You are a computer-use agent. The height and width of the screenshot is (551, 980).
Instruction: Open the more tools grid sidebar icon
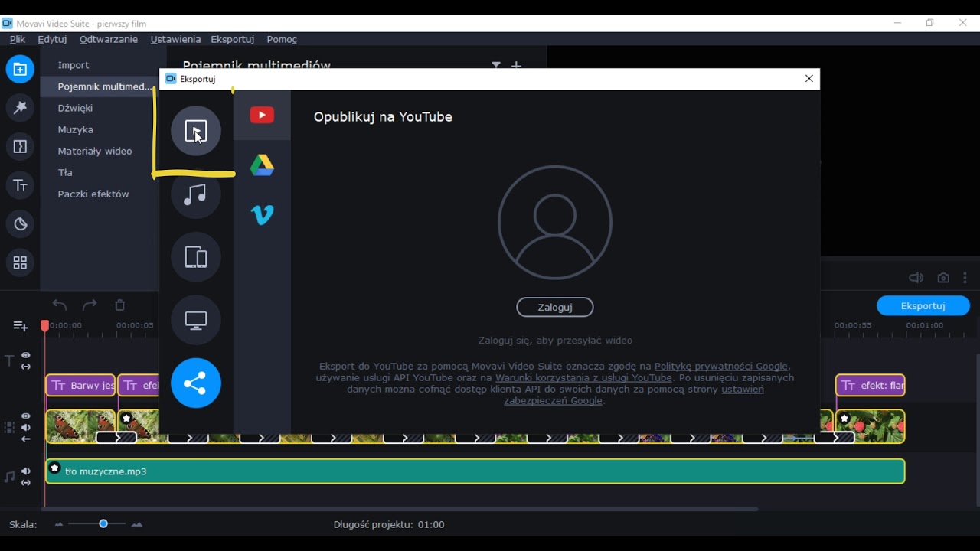pyautogui.click(x=20, y=262)
